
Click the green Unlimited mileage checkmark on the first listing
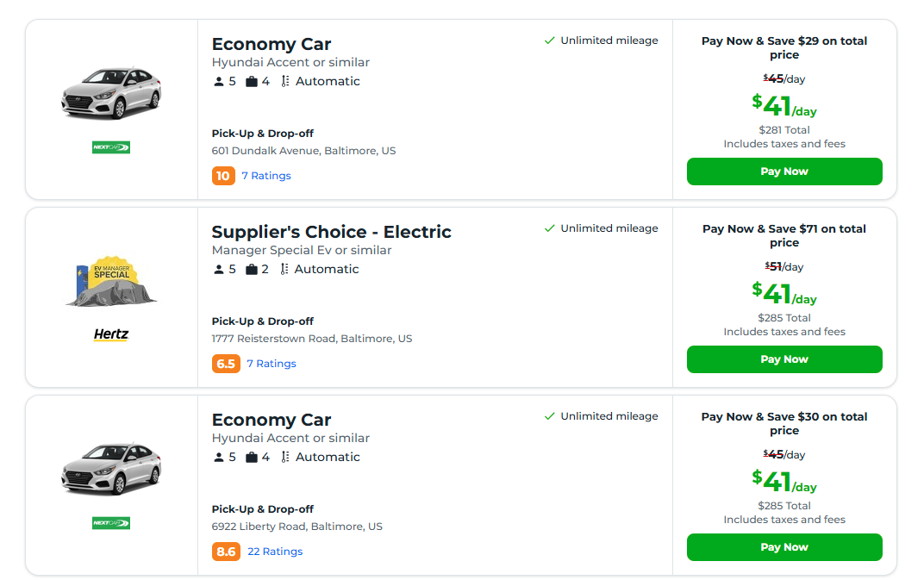point(550,40)
